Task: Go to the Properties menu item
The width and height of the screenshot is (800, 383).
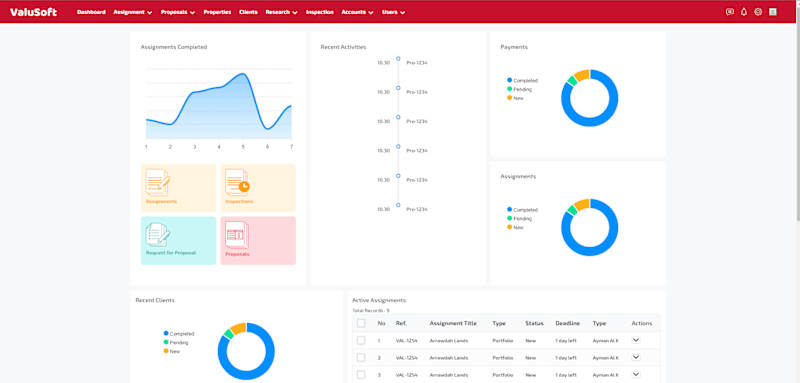Action: 217,12
